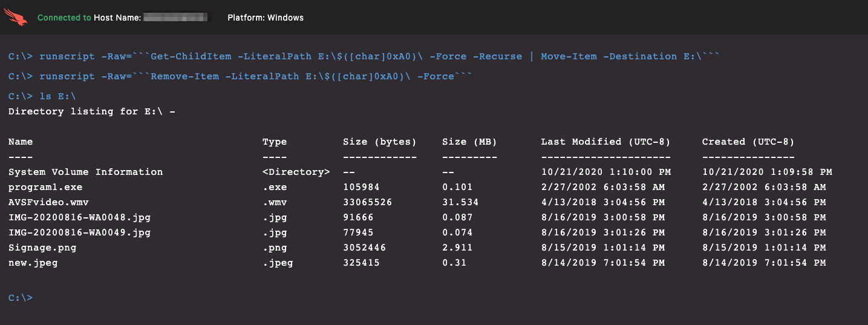Viewport: 868px width, 325px height.
Task: Click the Remove-Item runscript command line
Action: (240, 76)
